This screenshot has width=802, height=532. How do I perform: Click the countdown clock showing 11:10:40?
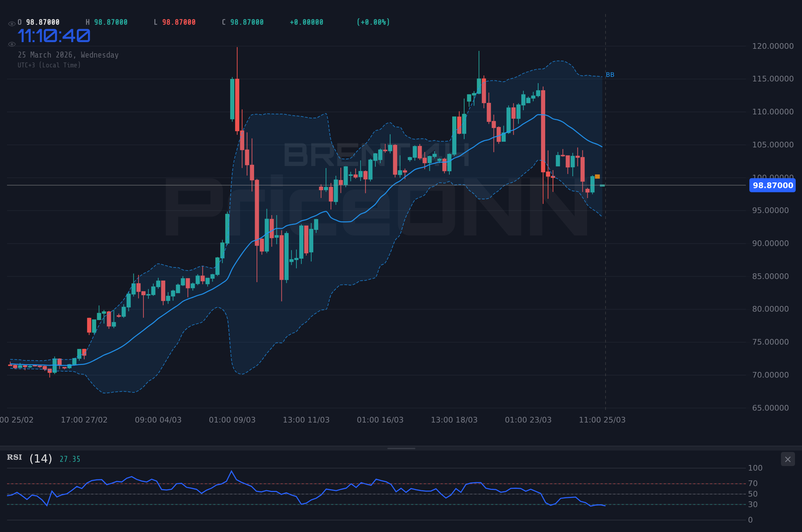(53, 35)
